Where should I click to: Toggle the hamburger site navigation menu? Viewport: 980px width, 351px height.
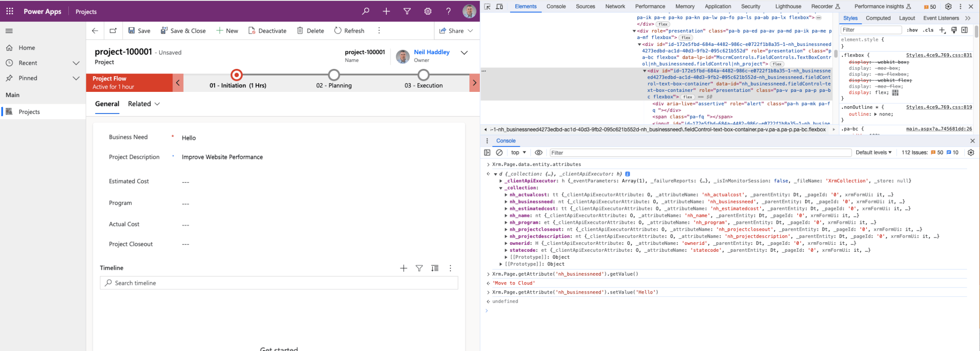pos(9,31)
